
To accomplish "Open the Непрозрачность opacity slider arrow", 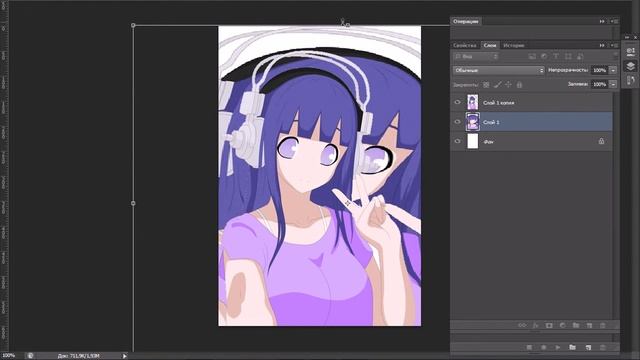I will [x=613, y=70].
